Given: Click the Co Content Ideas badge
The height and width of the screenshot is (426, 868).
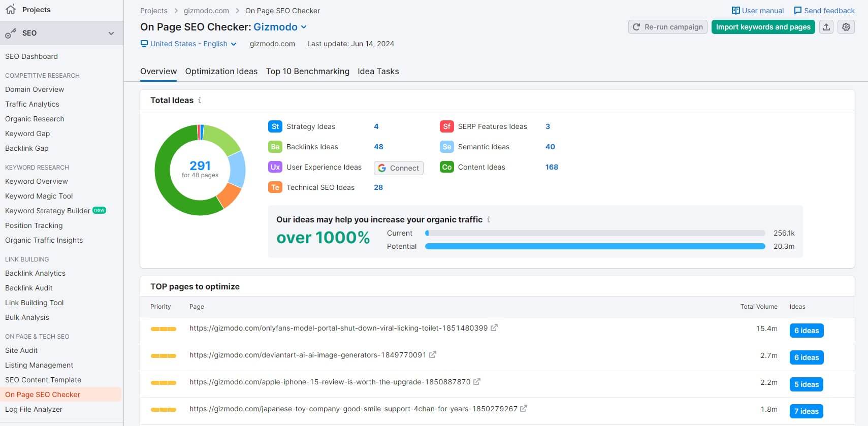Looking at the screenshot, I should pos(447,167).
